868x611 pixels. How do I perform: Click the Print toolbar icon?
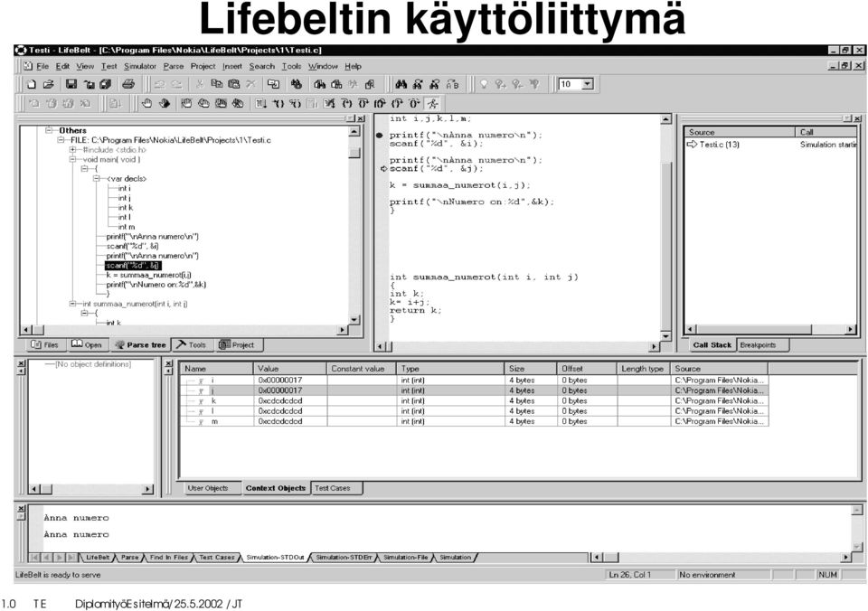(x=127, y=84)
